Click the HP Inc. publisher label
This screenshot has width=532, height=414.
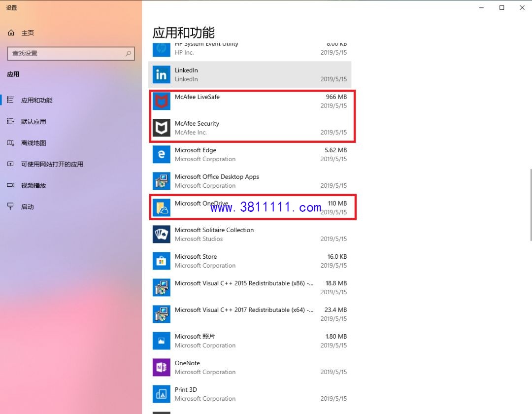click(184, 53)
